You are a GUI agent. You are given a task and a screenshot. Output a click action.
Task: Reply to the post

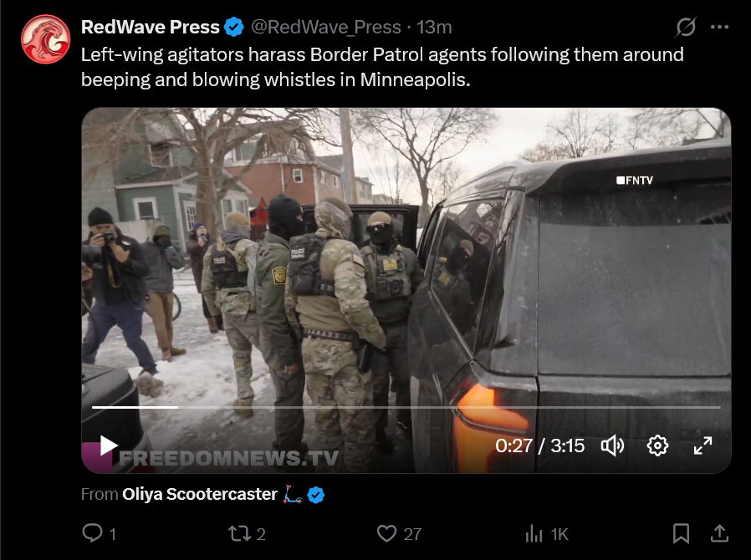point(100,533)
